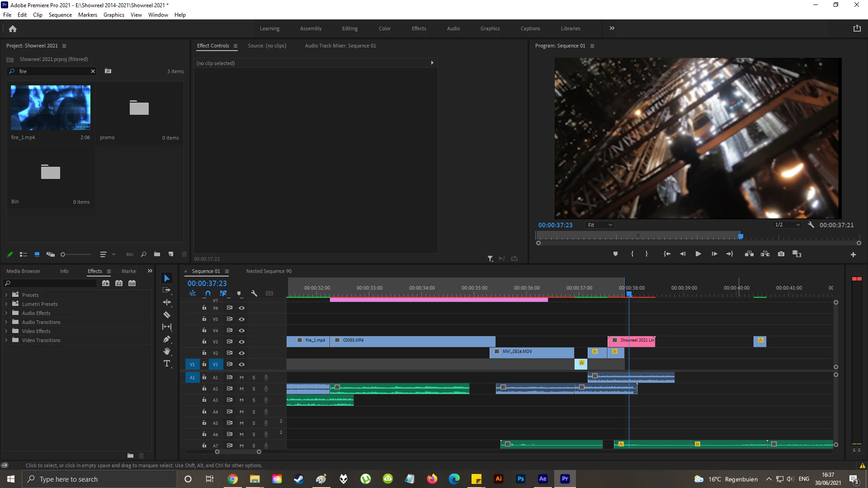Mute audio track A2
This screenshot has width=868, height=488.
click(x=241, y=389)
